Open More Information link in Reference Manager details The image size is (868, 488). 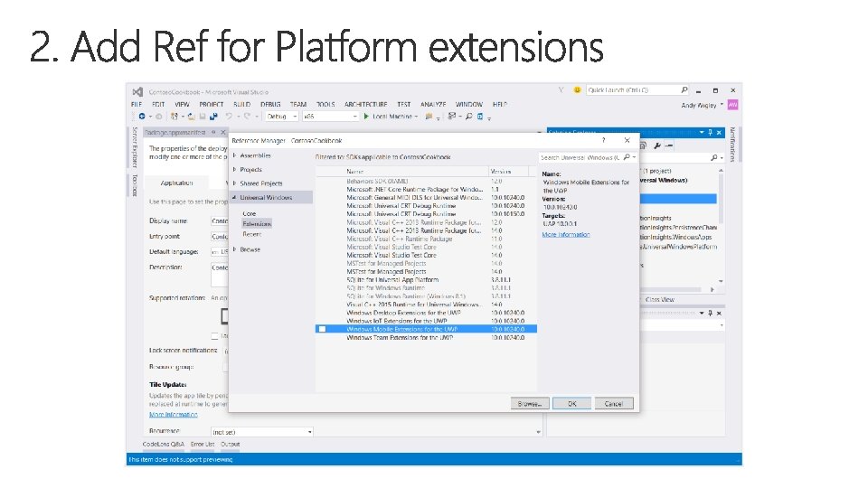coord(566,235)
